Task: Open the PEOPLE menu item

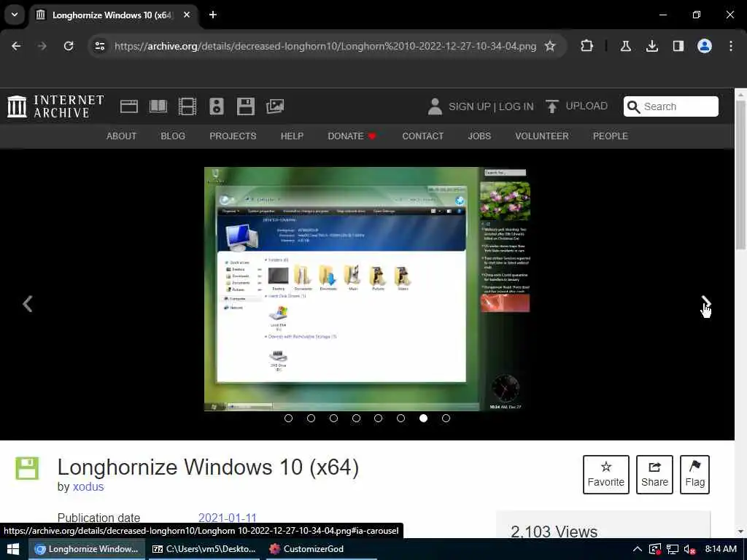Action: 611,136
